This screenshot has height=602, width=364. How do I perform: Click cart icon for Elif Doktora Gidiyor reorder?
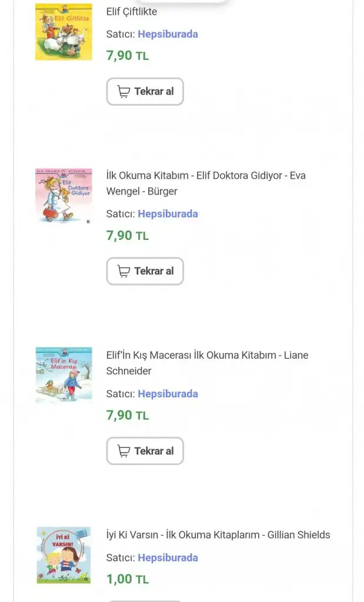(x=123, y=271)
